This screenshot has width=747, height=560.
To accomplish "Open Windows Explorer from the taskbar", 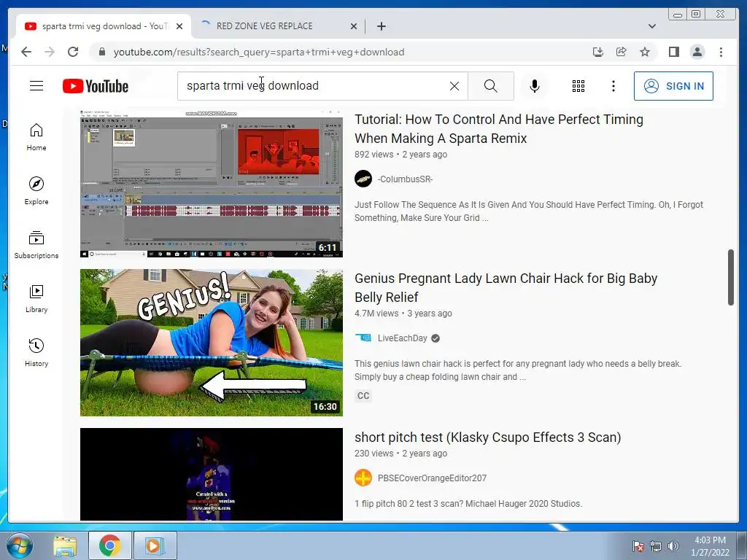I will pyautogui.click(x=65, y=545).
